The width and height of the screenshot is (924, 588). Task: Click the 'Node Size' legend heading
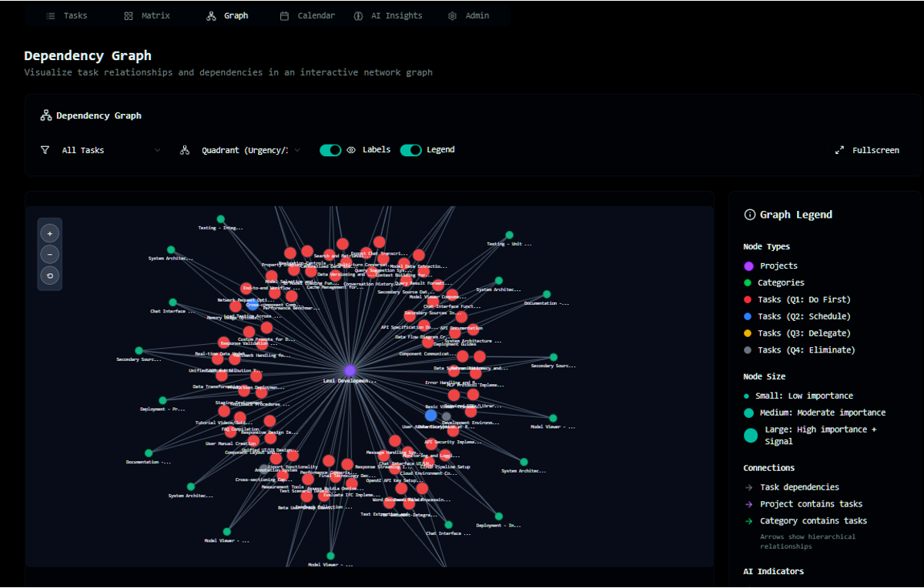pos(764,376)
